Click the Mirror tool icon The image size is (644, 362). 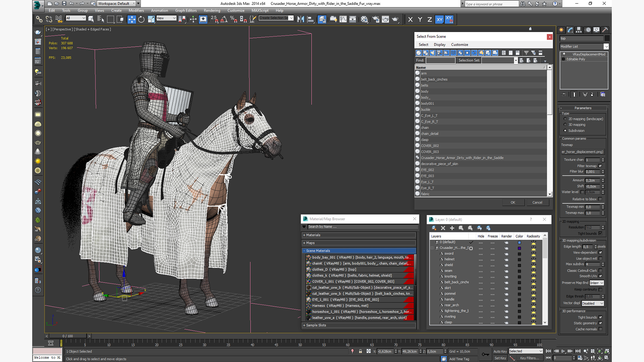point(301,19)
